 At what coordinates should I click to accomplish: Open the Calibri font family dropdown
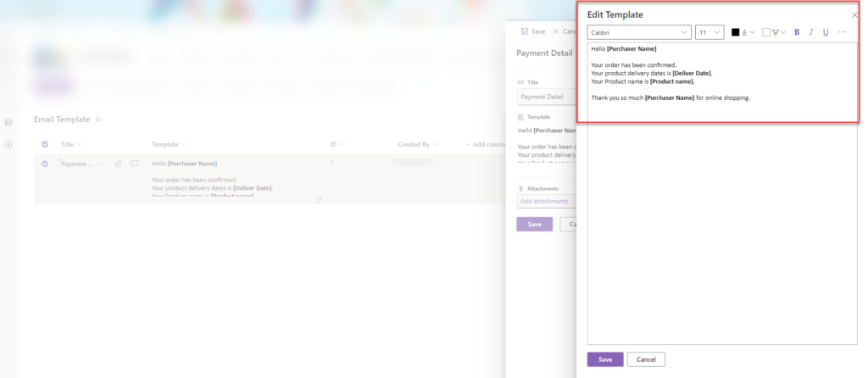click(x=639, y=32)
